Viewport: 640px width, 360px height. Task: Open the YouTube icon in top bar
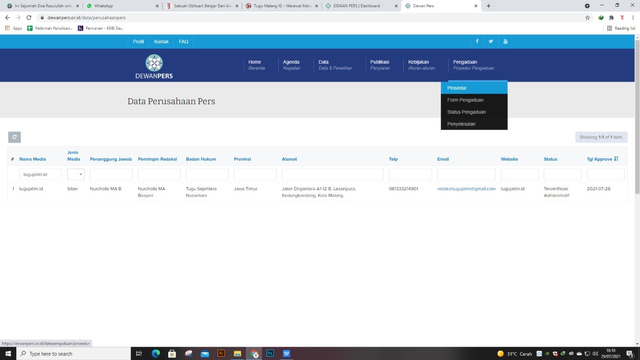[505, 41]
